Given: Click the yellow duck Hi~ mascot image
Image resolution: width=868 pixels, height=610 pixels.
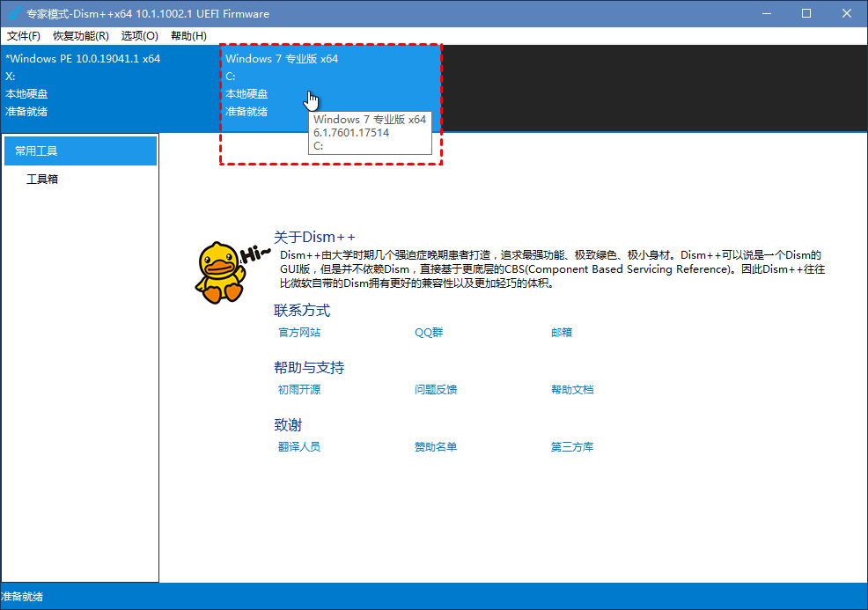Looking at the screenshot, I should tap(232, 272).
